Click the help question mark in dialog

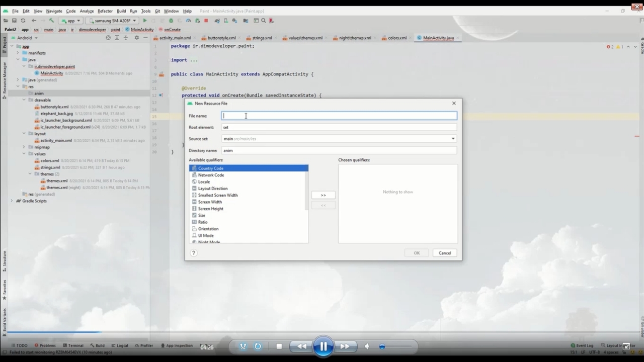(194, 253)
